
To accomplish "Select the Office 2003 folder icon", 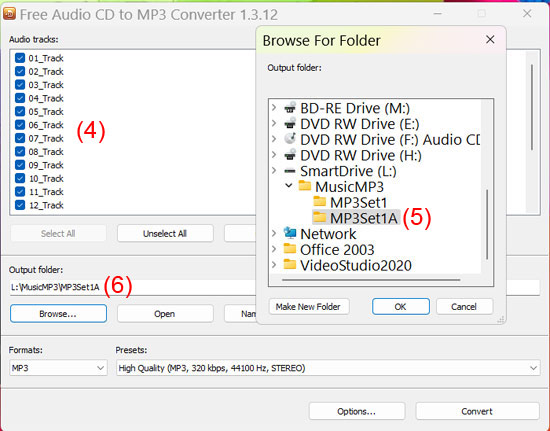I will click(x=290, y=249).
